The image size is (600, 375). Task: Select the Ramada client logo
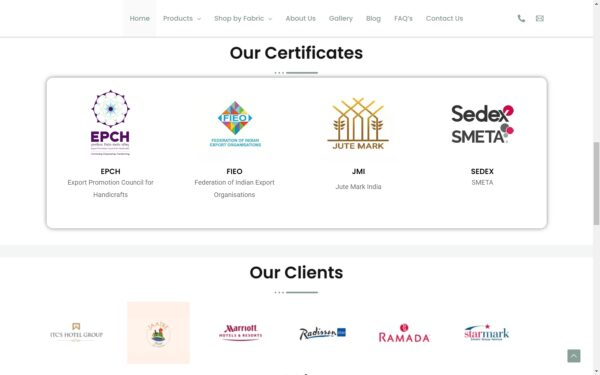404,333
